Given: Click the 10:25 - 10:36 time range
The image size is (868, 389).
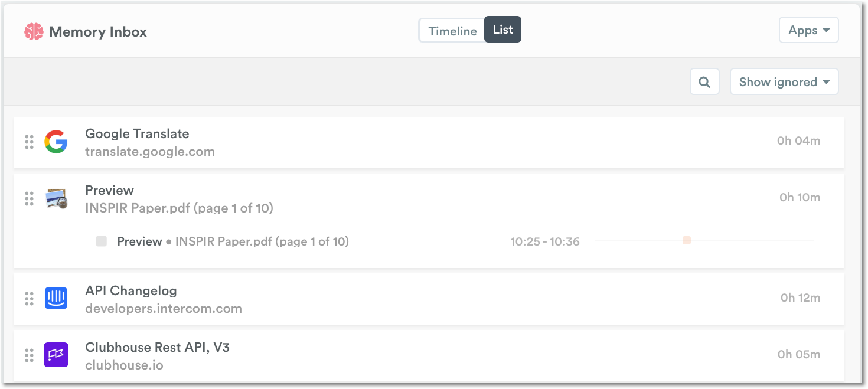Looking at the screenshot, I should coord(545,241).
